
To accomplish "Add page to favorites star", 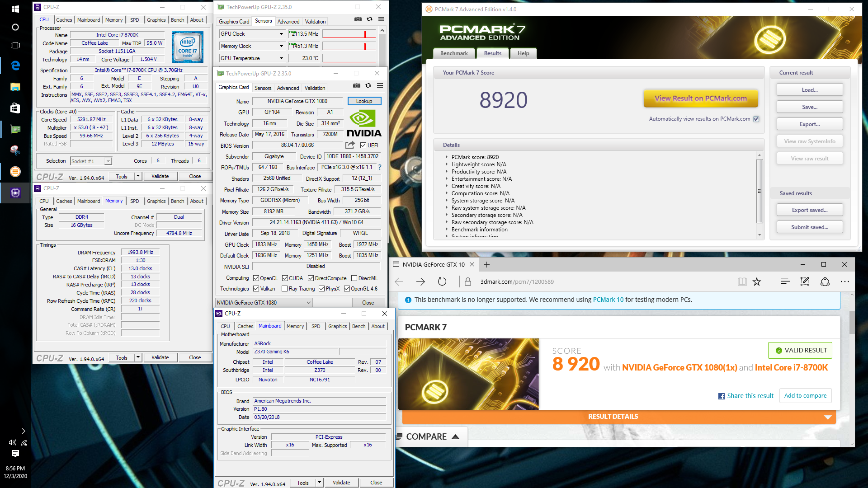I will (x=757, y=282).
